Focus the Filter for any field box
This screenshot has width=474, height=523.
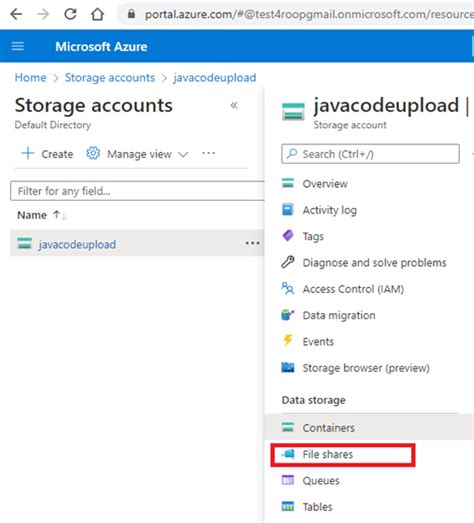pos(137,191)
